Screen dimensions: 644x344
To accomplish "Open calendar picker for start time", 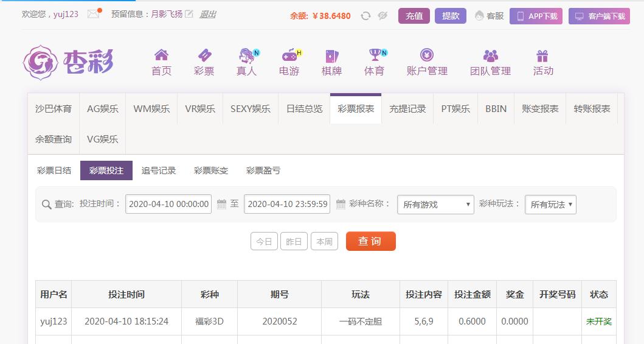I will coord(221,204).
